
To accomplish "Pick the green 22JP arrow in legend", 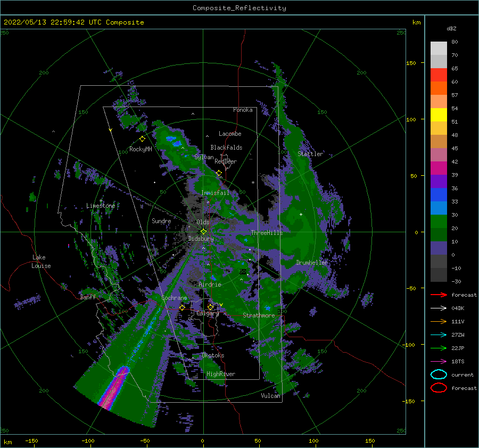I will [x=439, y=348].
